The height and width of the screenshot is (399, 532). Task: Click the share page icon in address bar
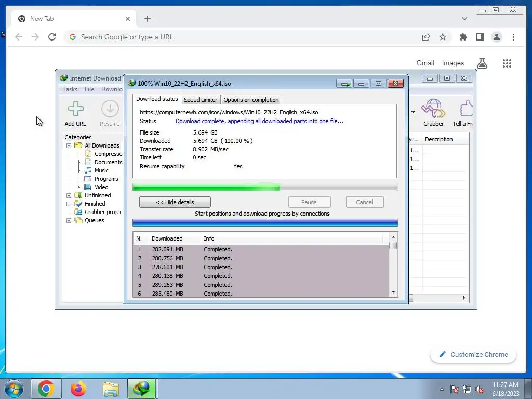coord(426,37)
